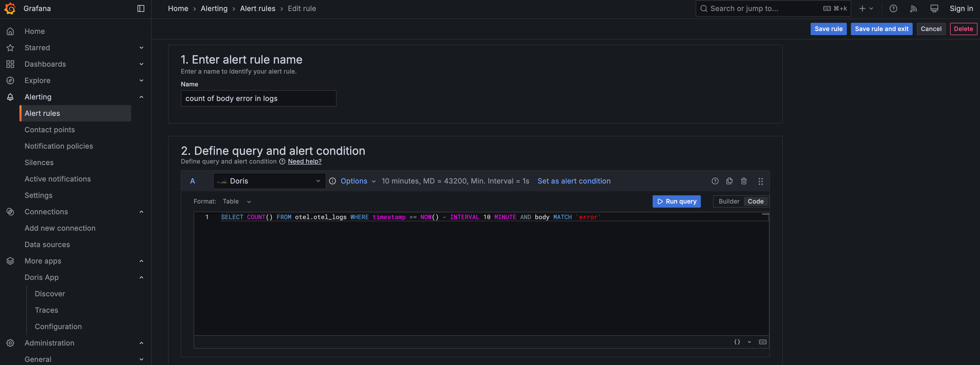Collapse the Connections section chevron

(142, 212)
